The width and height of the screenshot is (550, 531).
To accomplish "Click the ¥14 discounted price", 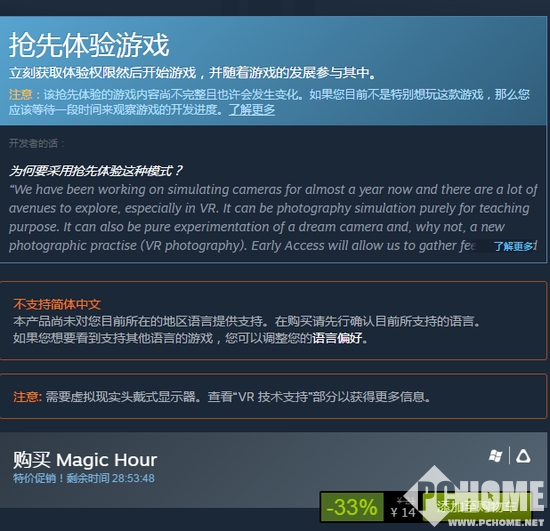I will pyautogui.click(x=403, y=512).
